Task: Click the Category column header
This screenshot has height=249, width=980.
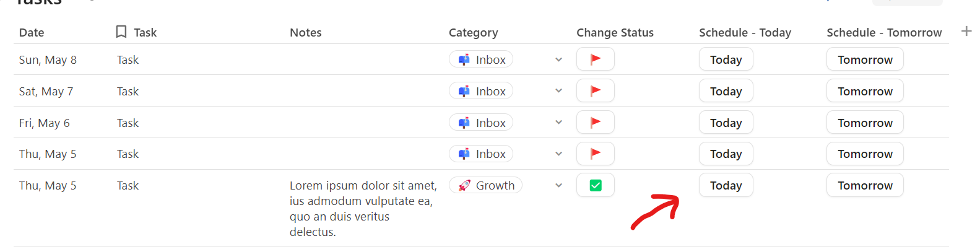Action: [473, 32]
